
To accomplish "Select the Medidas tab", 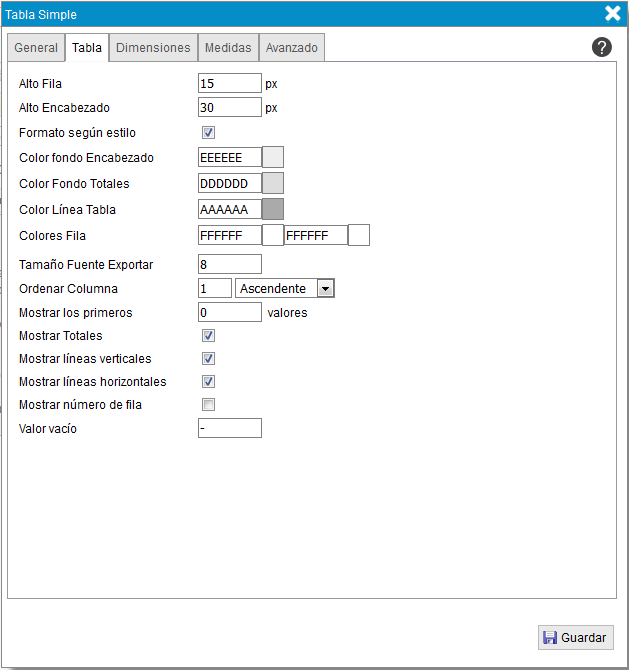I will tap(228, 48).
